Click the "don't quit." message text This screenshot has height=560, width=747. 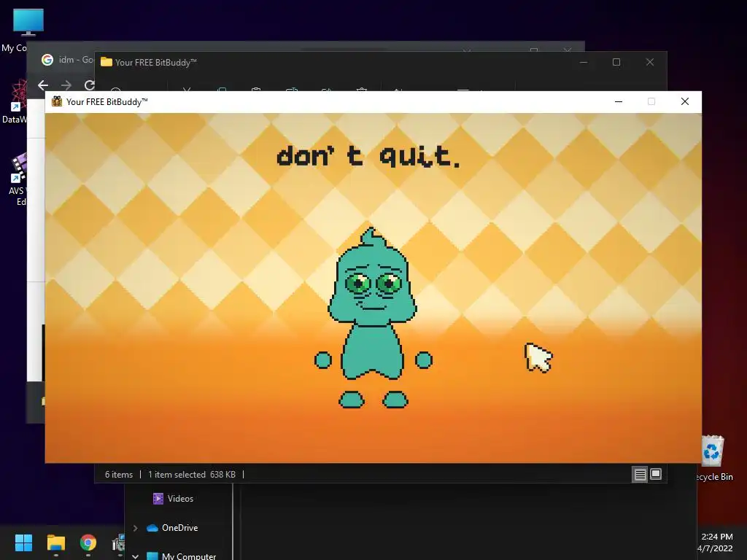(368, 156)
